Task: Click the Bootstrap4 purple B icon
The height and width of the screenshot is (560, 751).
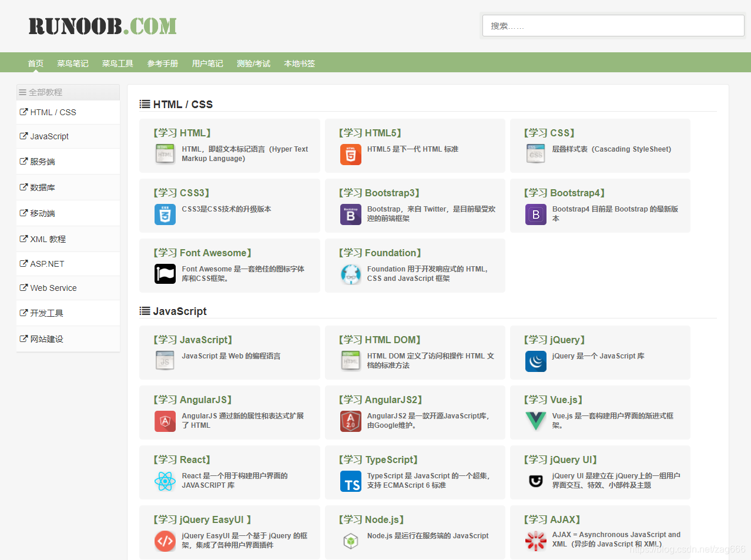Action: (536, 214)
